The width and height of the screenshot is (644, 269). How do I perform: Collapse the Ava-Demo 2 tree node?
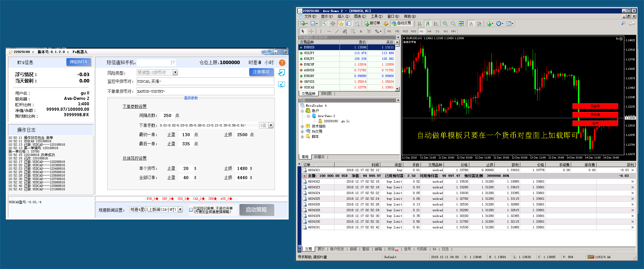point(308,116)
